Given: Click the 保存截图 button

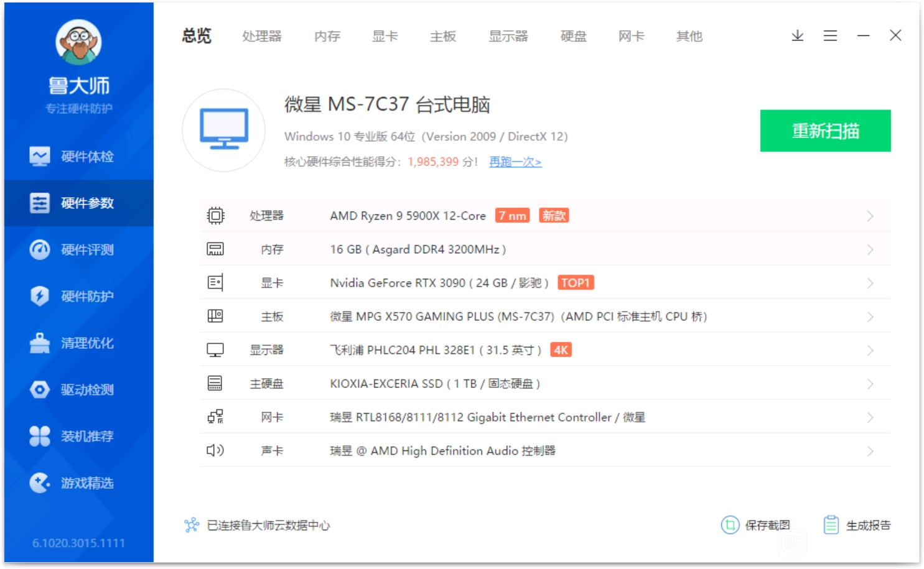Looking at the screenshot, I should point(755,525).
